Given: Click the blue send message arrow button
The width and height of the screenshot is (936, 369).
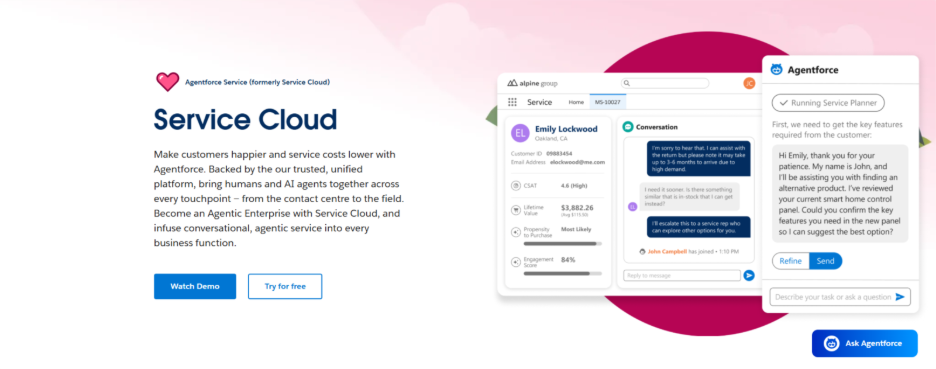Looking at the screenshot, I should (x=749, y=275).
